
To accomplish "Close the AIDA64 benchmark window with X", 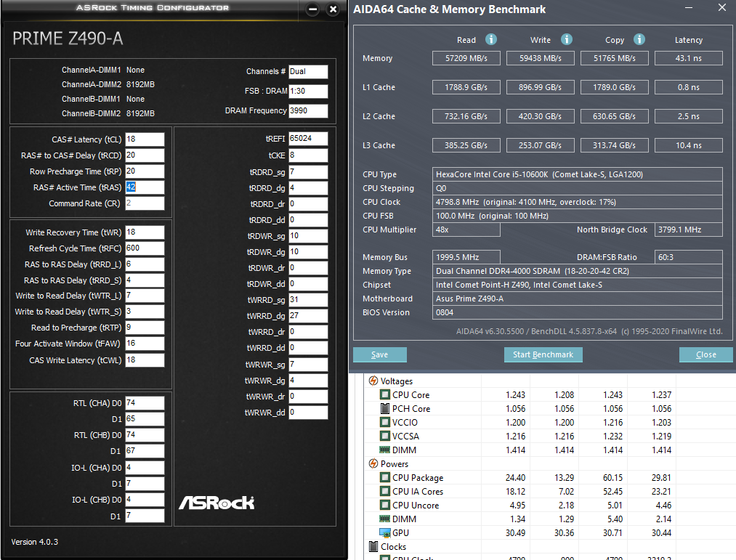I will (722, 7).
